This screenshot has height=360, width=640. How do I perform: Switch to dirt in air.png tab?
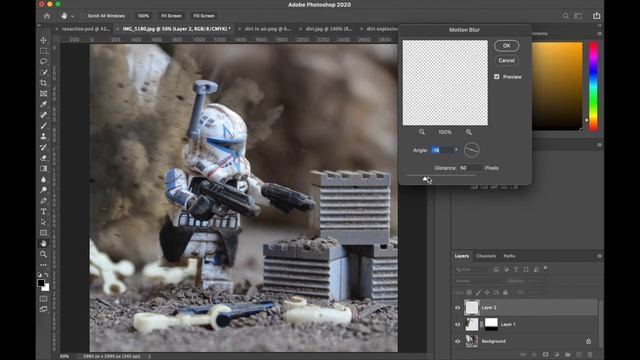[267, 29]
